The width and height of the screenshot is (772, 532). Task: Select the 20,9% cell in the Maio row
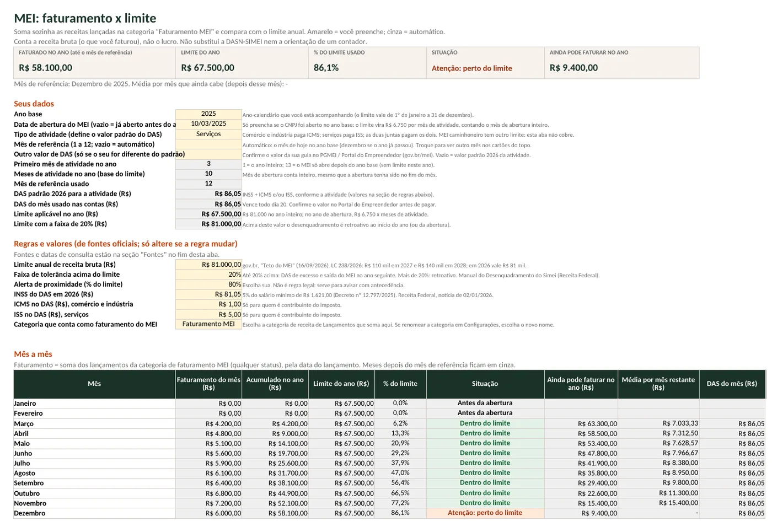(400, 443)
